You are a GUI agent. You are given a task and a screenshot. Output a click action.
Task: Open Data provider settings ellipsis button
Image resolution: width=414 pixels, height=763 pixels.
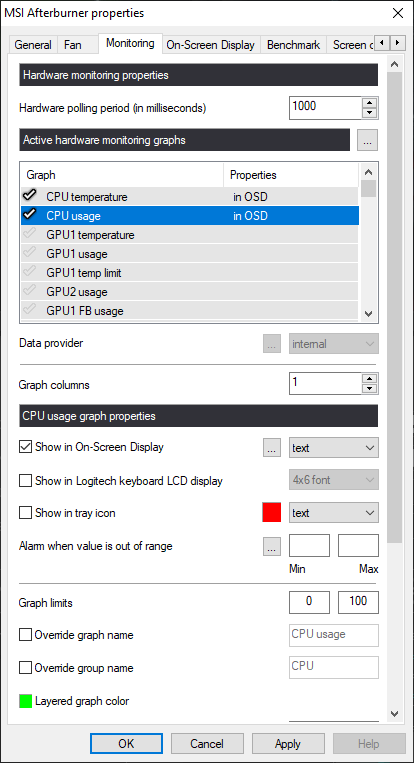(272, 344)
